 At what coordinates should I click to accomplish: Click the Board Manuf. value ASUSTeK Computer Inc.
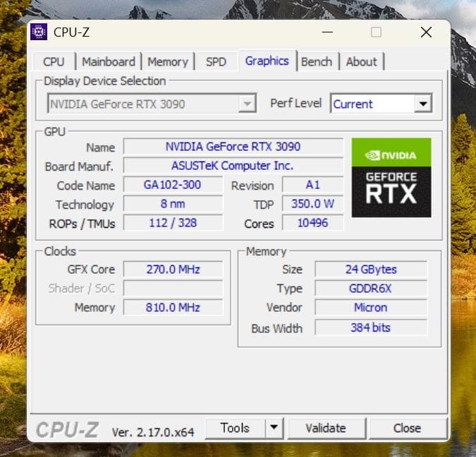point(233,166)
